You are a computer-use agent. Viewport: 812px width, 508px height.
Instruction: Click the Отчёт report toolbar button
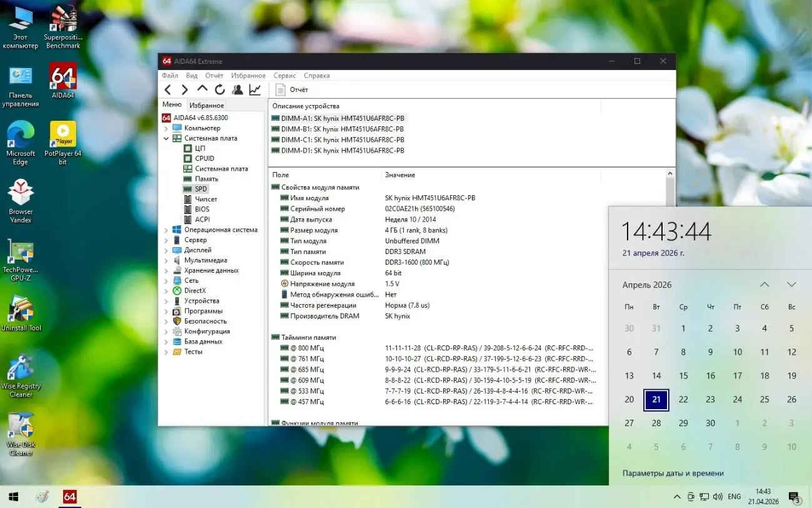point(292,90)
